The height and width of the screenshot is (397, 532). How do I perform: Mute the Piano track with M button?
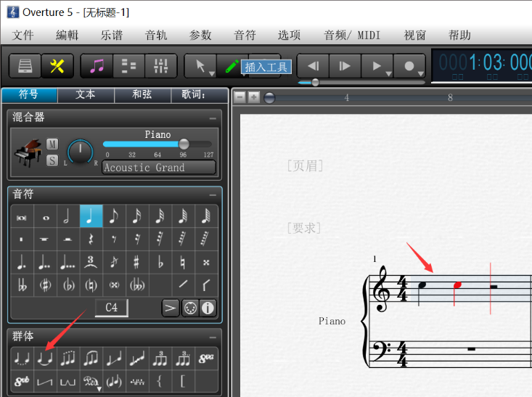click(x=52, y=144)
